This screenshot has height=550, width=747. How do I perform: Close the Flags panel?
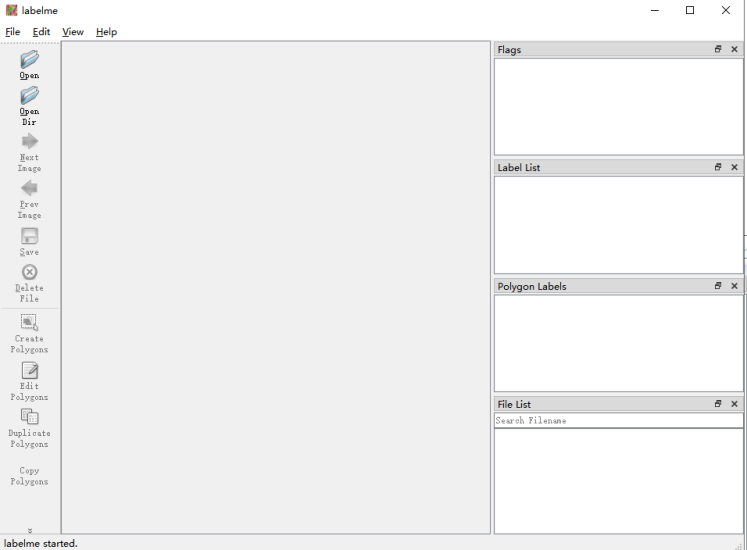(734, 49)
